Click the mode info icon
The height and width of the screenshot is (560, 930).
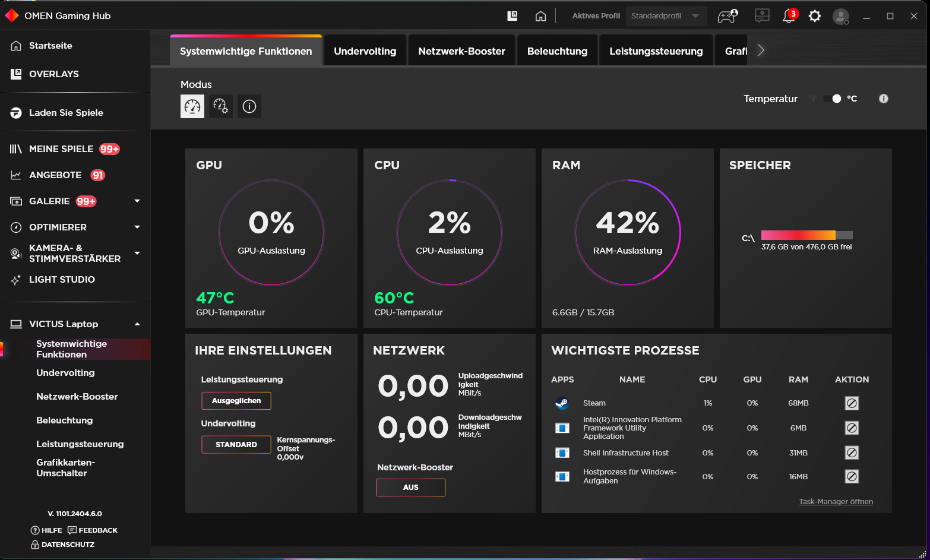249,106
